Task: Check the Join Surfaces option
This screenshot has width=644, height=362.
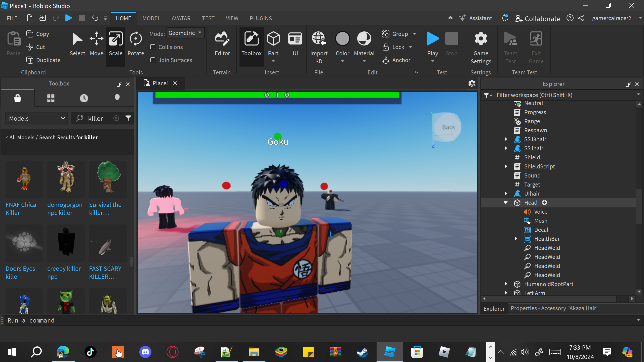Action: click(x=153, y=60)
